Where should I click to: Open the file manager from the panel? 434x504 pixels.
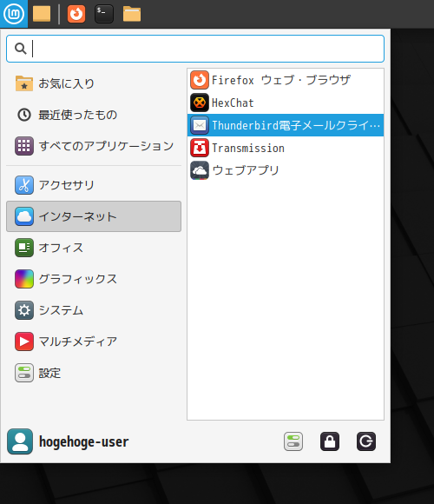pos(132,14)
